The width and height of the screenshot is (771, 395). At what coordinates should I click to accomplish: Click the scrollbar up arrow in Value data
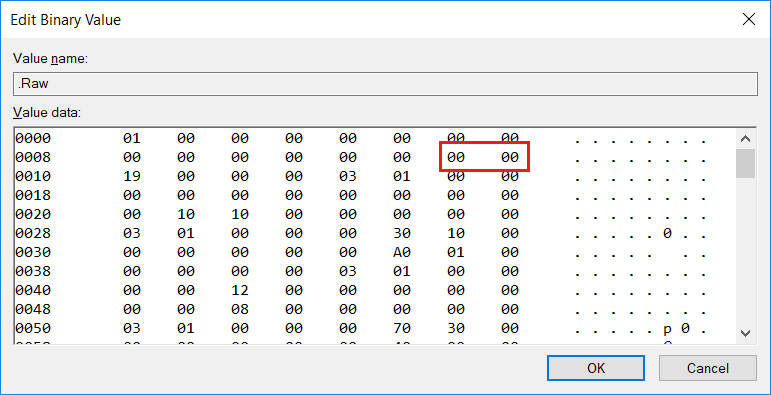point(745,139)
